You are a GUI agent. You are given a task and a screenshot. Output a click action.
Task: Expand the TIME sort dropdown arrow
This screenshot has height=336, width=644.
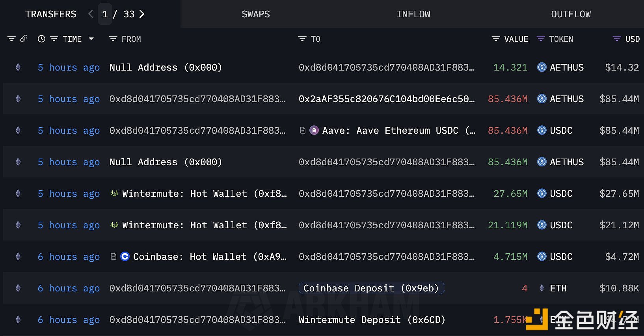(x=91, y=39)
